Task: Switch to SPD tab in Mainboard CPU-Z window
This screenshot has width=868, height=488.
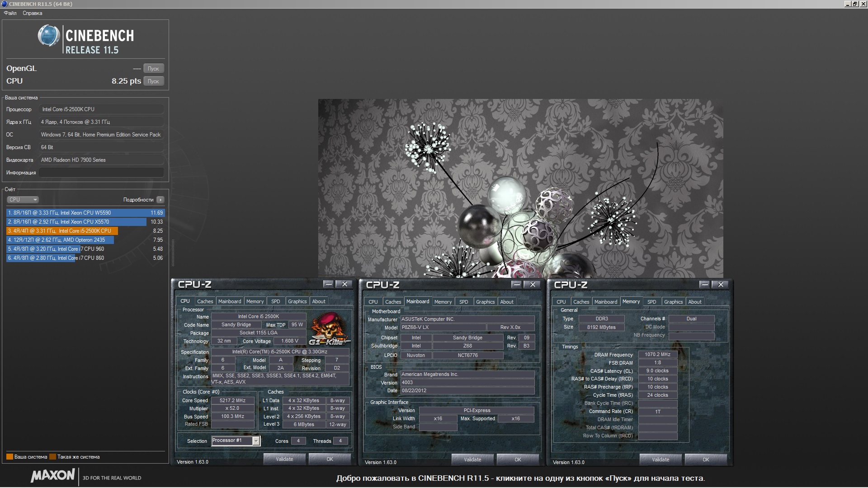Action: (x=464, y=302)
